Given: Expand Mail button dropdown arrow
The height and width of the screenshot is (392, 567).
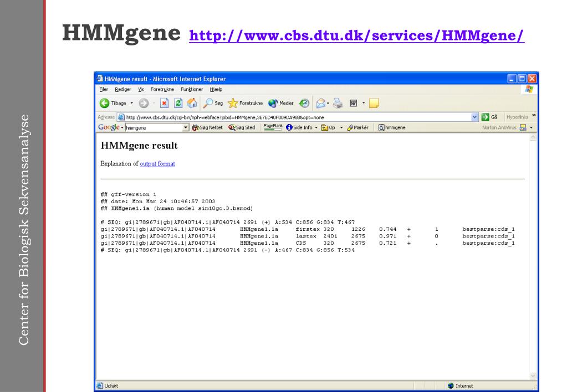Looking at the screenshot, I should [328, 104].
